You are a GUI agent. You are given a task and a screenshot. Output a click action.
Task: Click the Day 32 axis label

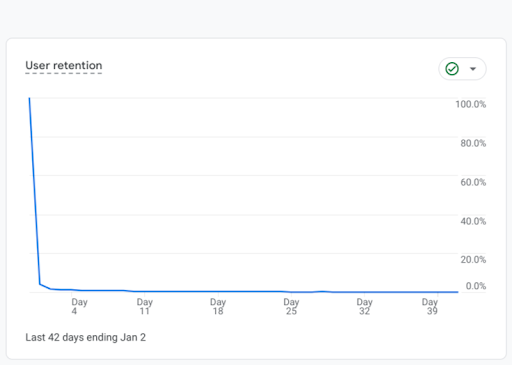(364, 306)
